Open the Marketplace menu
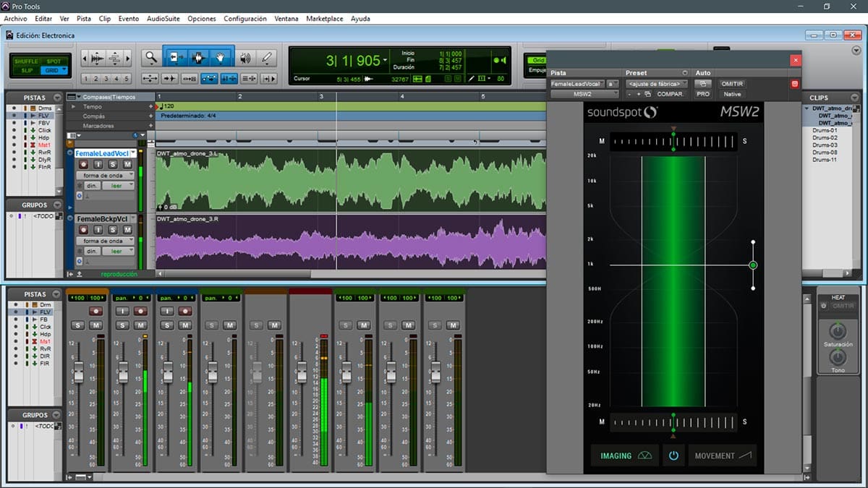The height and width of the screenshot is (488, 868). pos(325,19)
